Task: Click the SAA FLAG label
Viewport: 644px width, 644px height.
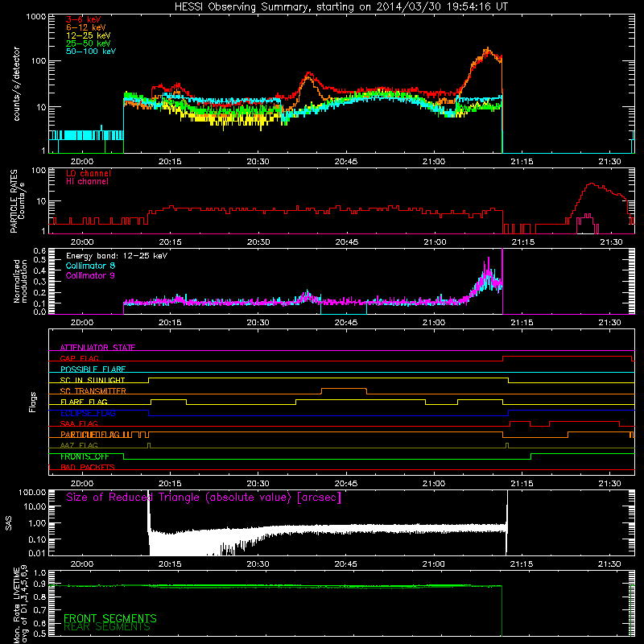Action: click(79, 423)
